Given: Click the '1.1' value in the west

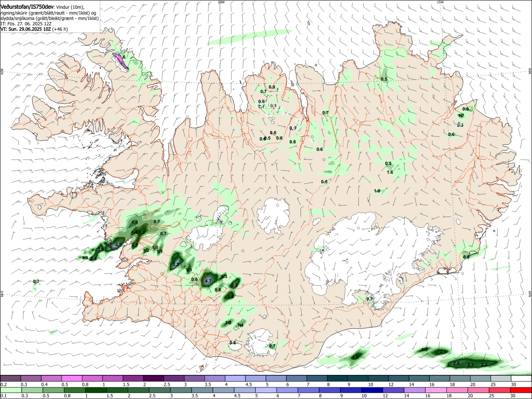Looking at the screenshot, I should point(160,252).
